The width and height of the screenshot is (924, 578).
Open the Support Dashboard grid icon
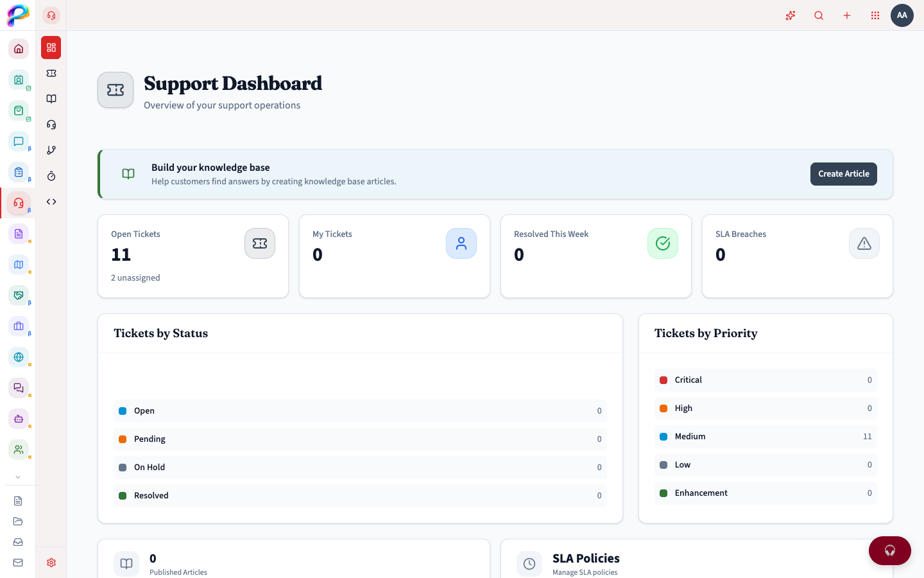pos(51,47)
